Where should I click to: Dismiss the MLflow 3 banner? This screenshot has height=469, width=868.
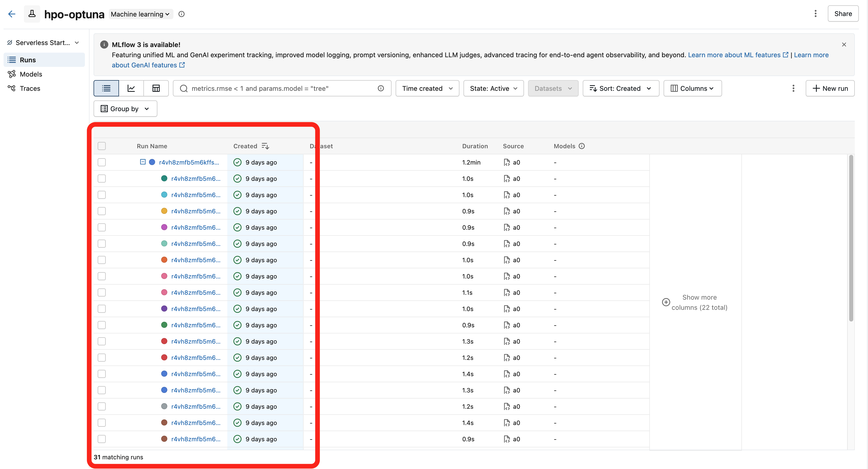(844, 45)
